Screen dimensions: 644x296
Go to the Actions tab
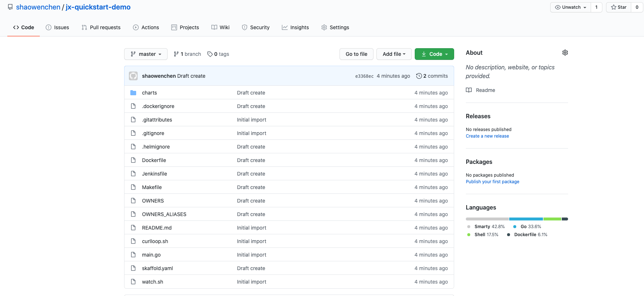pos(146,27)
